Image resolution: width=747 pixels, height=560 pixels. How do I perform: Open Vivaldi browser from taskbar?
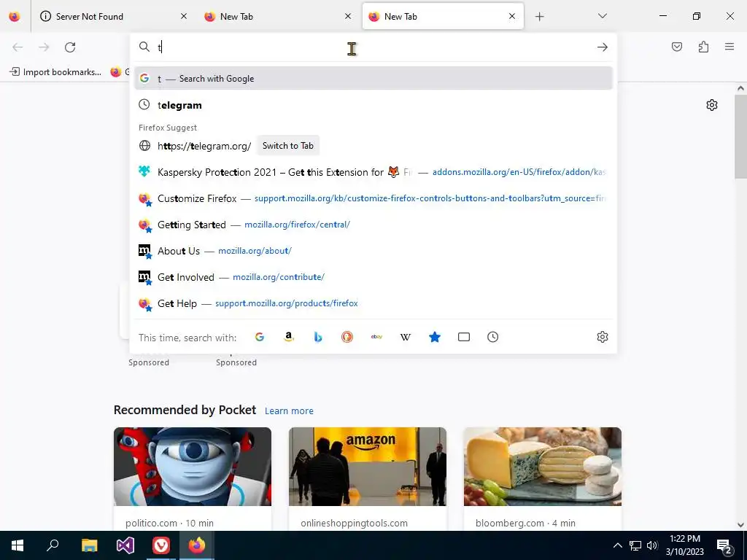pos(161,545)
